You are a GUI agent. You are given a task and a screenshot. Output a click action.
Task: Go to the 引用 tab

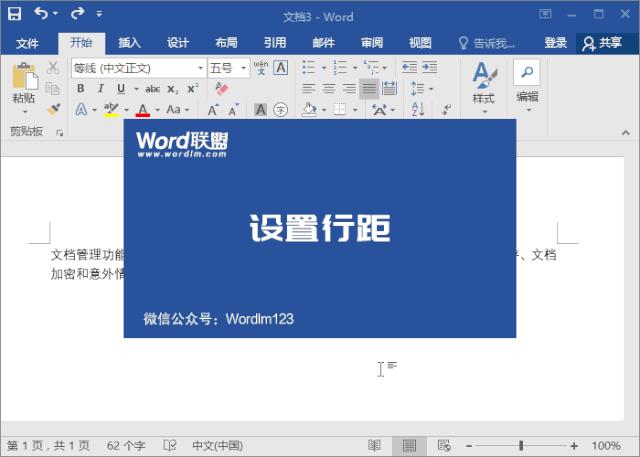click(x=275, y=42)
